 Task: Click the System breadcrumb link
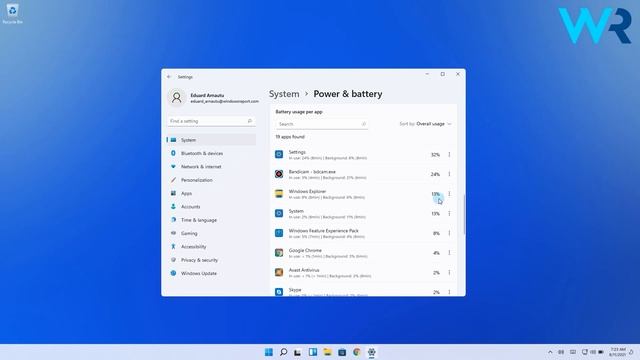pos(284,94)
